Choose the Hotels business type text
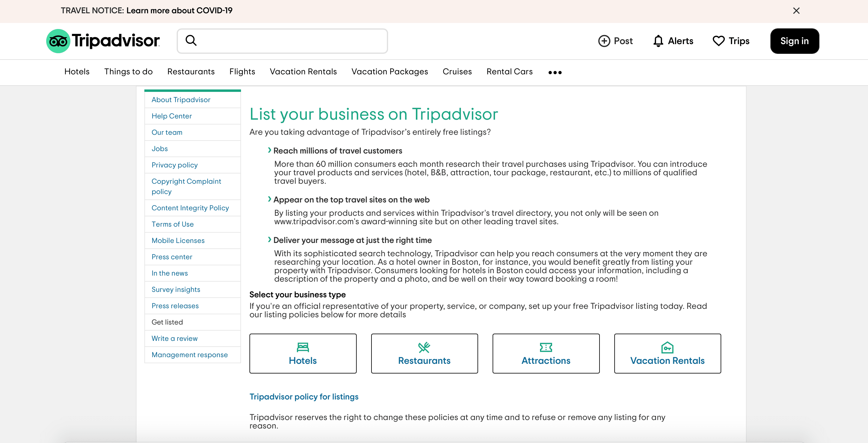 click(303, 361)
